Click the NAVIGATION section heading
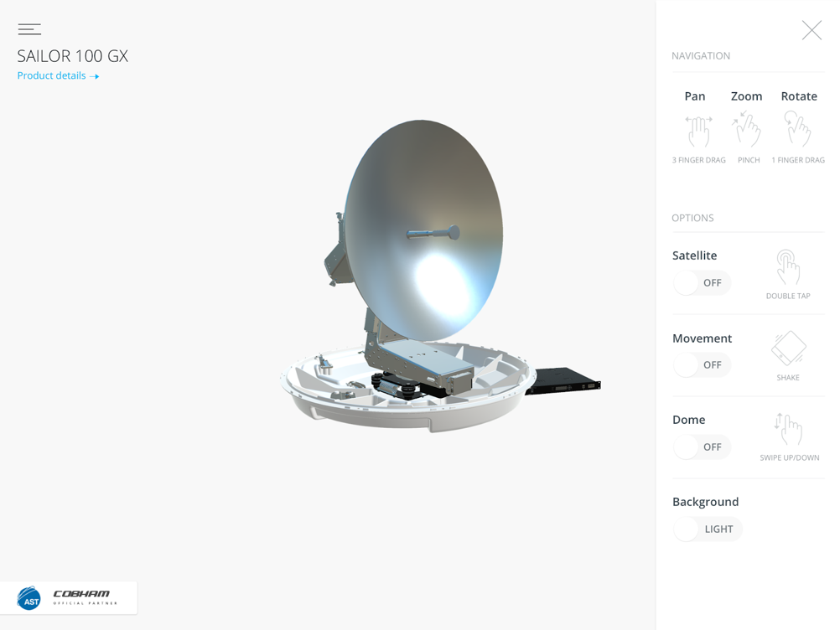This screenshot has height=630, width=840. click(x=701, y=55)
